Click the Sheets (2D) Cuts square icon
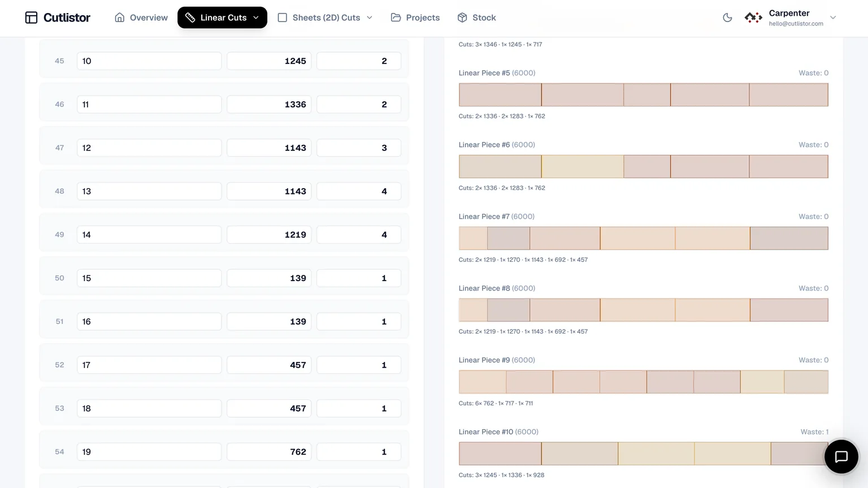 [x=283, y=18]
